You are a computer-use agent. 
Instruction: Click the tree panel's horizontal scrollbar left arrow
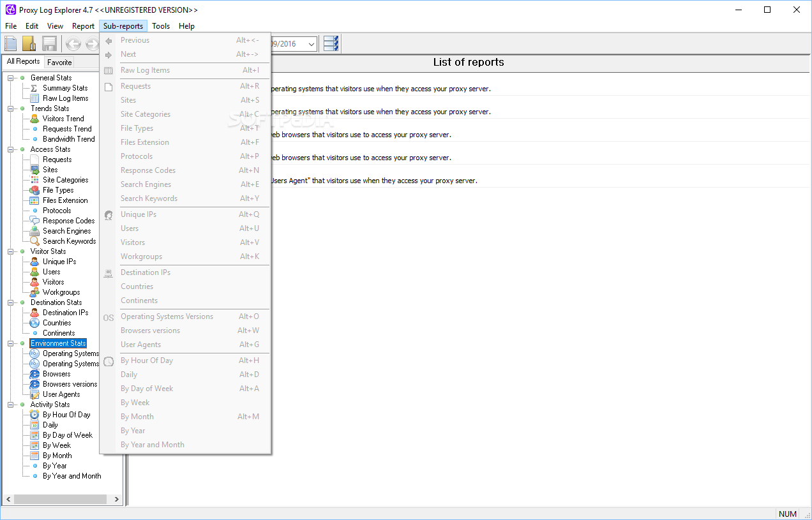pyautogui.click(x=8, y=500)
